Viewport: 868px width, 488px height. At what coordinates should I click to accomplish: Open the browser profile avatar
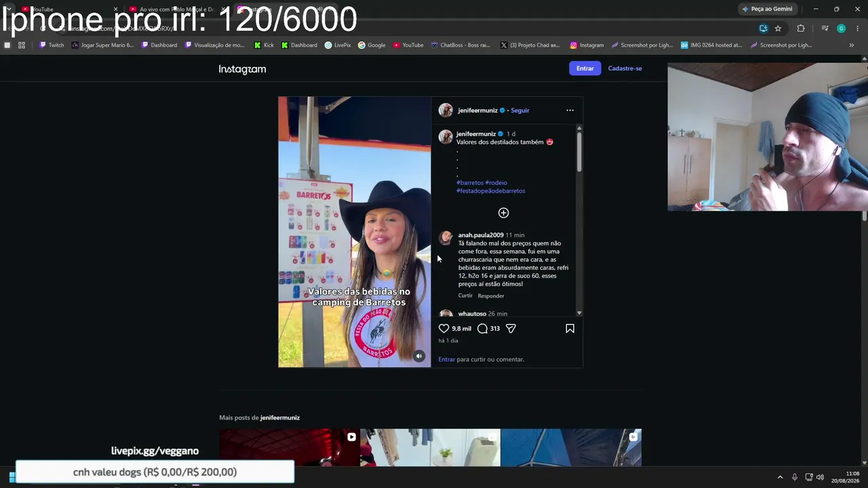(x=842, y=28)
